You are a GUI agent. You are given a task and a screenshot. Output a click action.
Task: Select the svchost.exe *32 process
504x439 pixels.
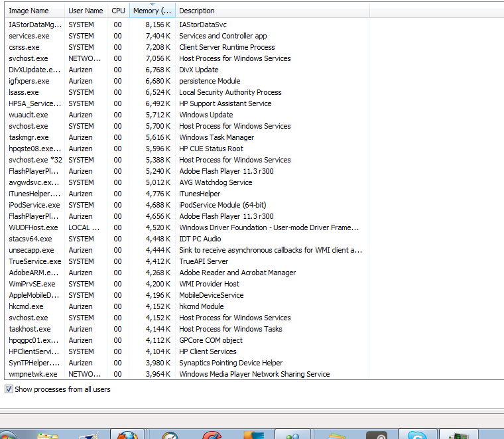[x=187, y=160]
